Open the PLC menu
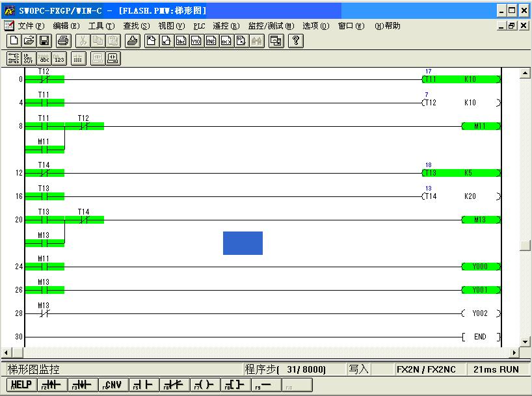532x396 pixels. coord(199,26)
